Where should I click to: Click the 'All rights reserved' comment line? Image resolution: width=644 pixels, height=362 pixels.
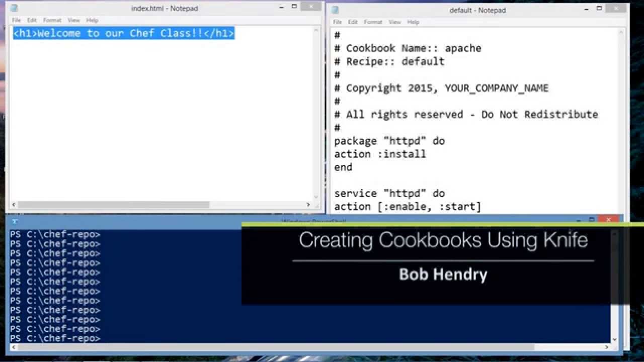click(466, 114)
